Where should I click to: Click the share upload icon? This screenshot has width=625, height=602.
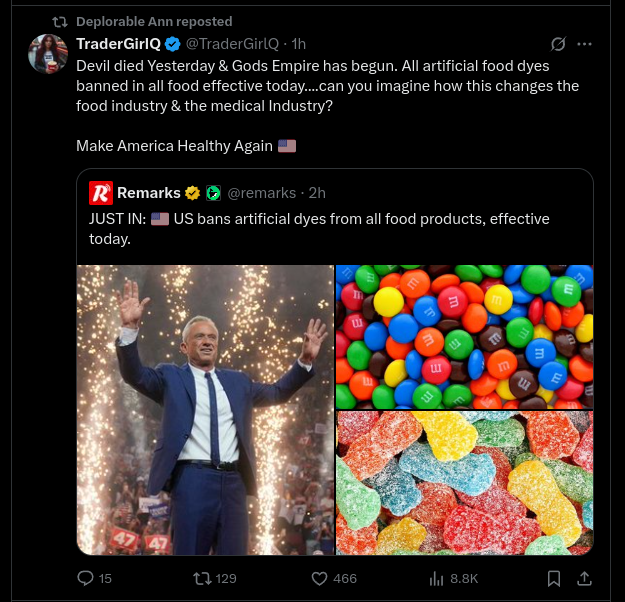585,578
